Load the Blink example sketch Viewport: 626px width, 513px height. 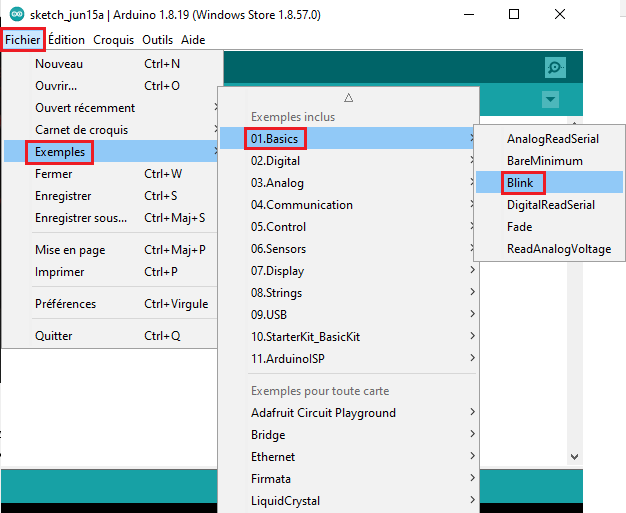coord(549,182)
